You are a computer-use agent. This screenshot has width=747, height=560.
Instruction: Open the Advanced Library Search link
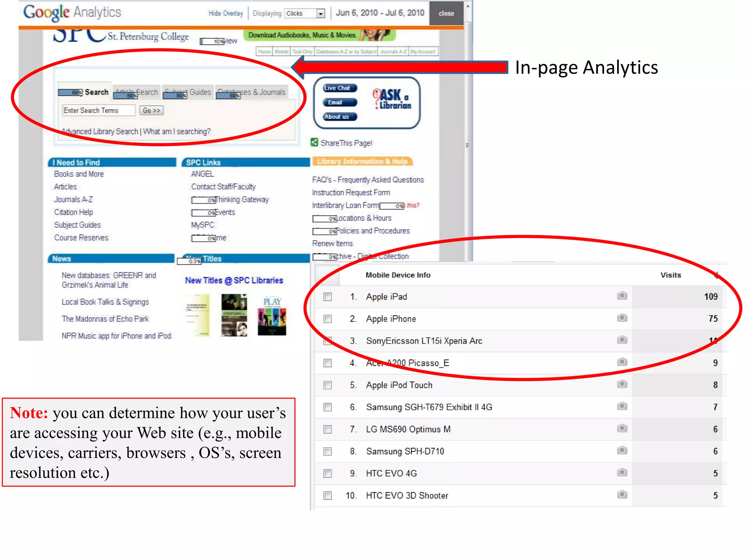[x=100, y=132]
